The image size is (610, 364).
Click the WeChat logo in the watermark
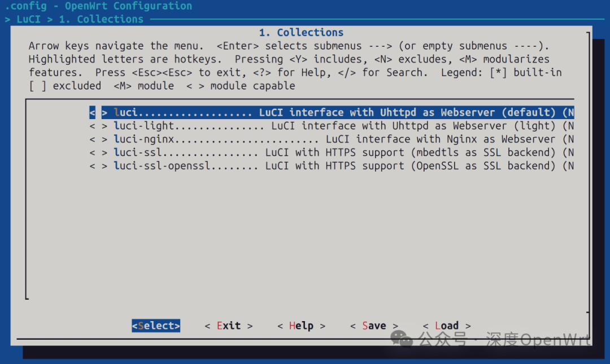pyautogui.click(x=402, y=339)
